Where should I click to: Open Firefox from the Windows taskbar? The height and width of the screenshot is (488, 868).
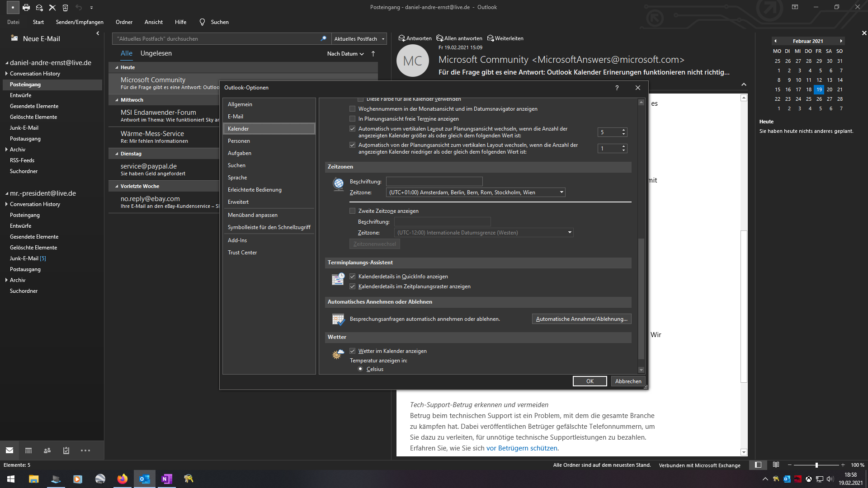click(123, 479)
